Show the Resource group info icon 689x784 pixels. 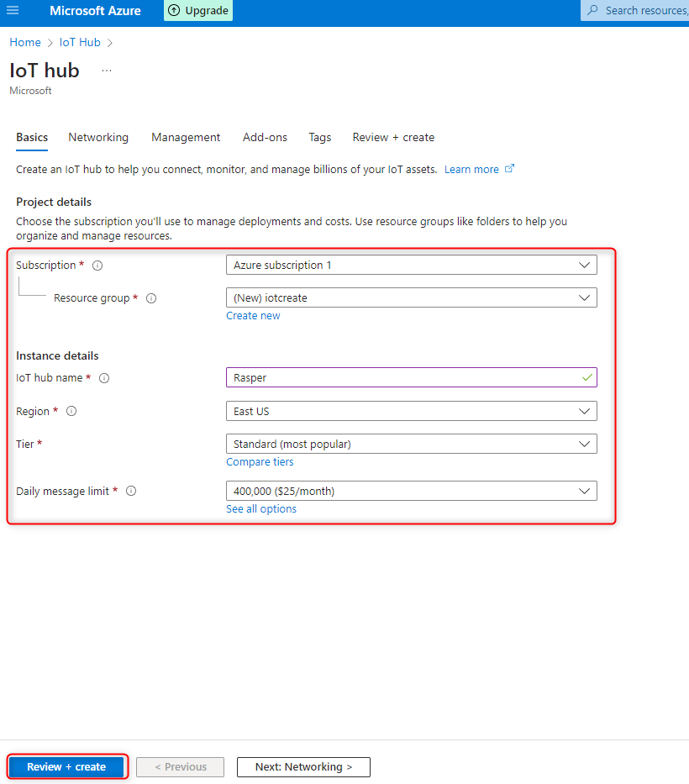151,298
